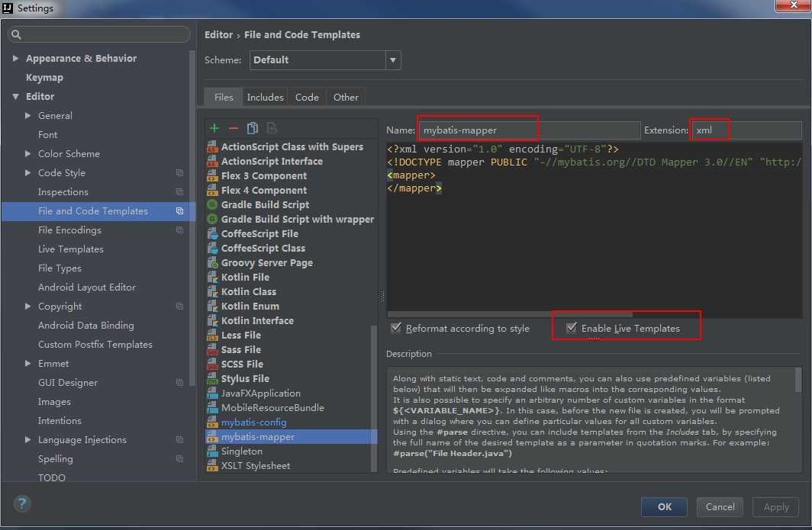
Task: Switch to the Code tab
Action: tap(307, 98)
